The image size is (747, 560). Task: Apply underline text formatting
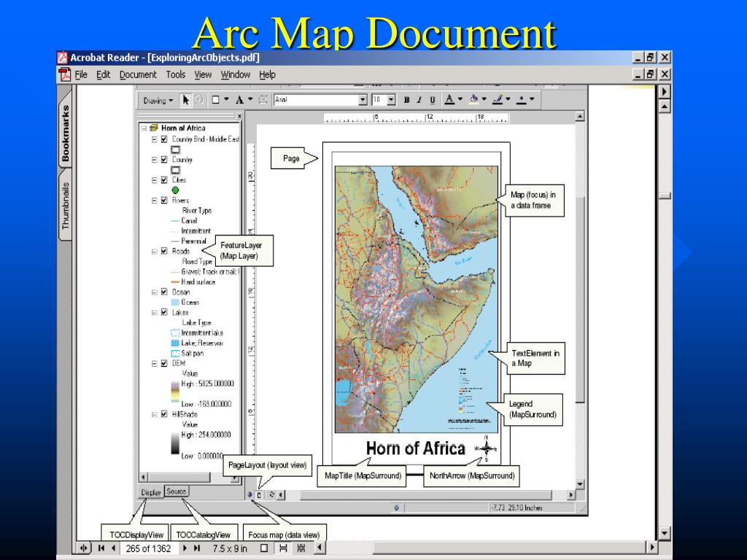coord(433,100)
